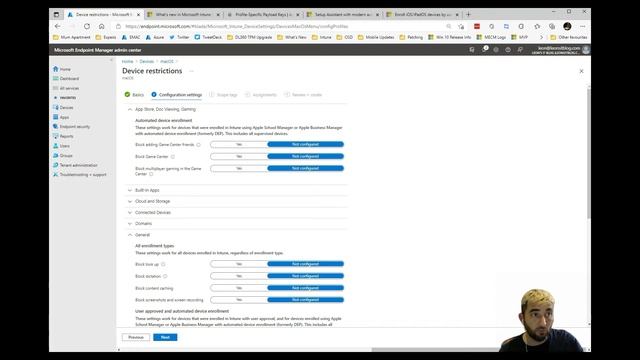Open the browser profile avatar

click(567, 26)
